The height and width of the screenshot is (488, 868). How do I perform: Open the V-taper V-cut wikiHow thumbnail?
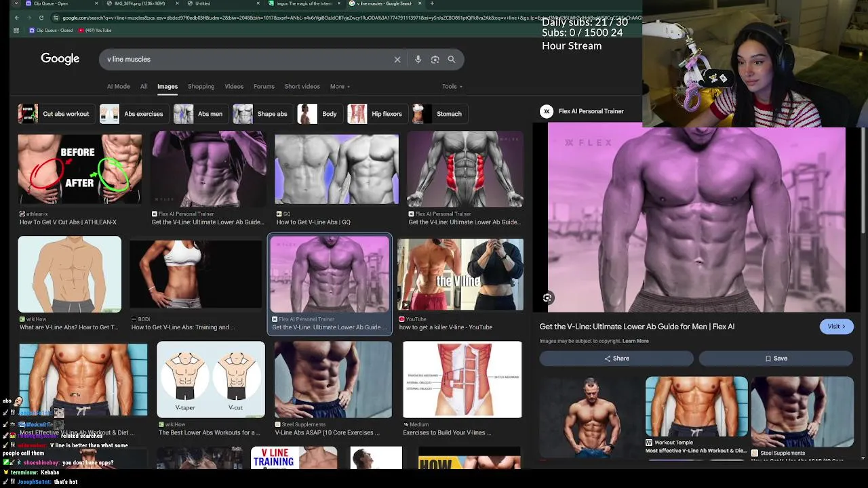pyautogui.click(x=211, y=380)
